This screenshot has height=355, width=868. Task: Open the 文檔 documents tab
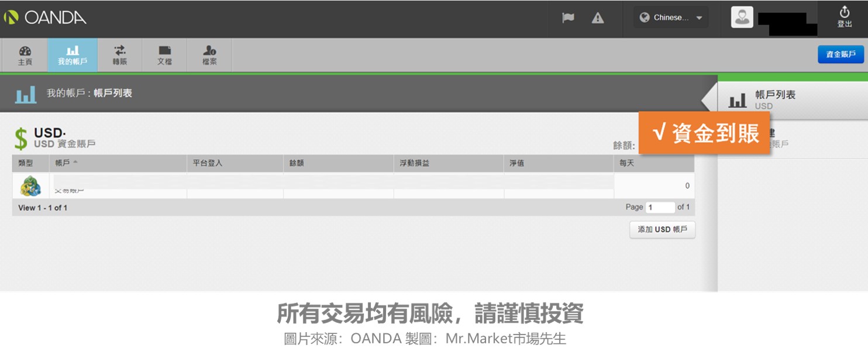[164, 56]
